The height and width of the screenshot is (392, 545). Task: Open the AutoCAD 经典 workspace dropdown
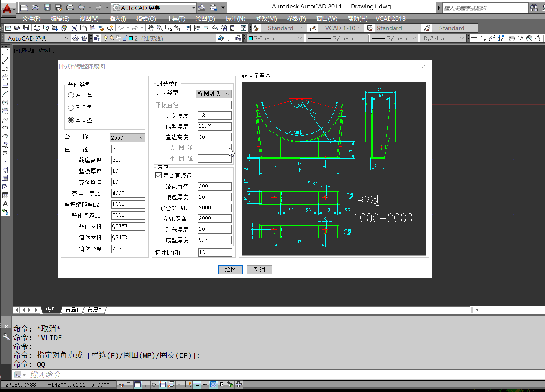[153, 8]
